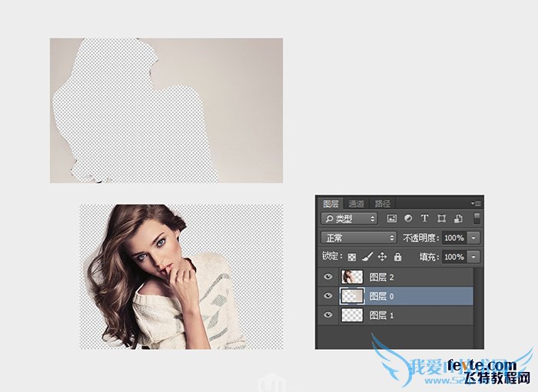Open the 正常 blend mode dropdown
Image resolution: width=538 pixels, height=392 pixels.
[359, 238]
